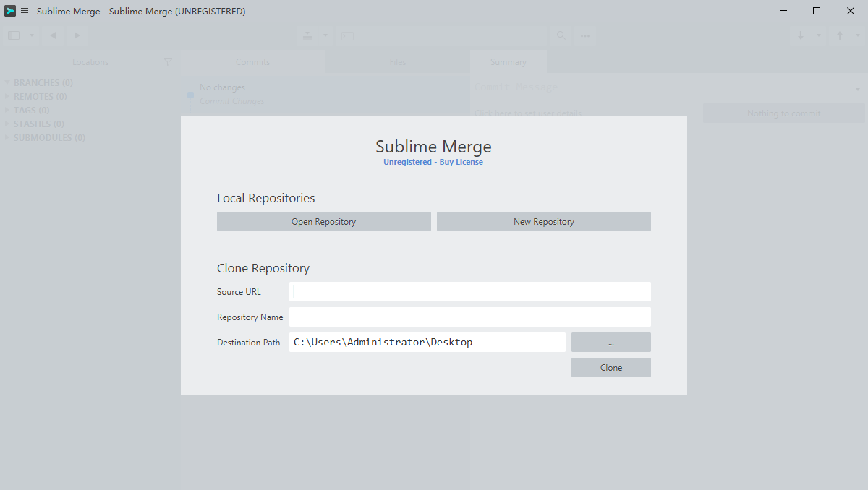Click Unregistered - Buy License link
The image size is (868, 490).
pyautogui.click(x=433, y=163)
